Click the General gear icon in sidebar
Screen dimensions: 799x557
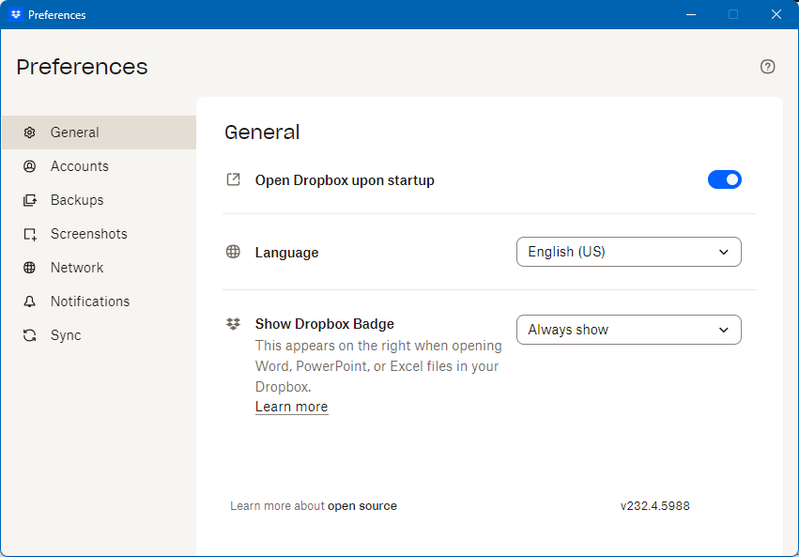(30, 132)
